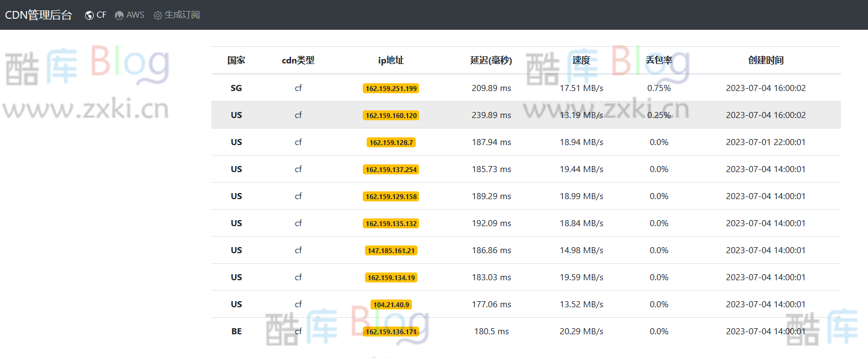Click the 延迟(毫秒) column header
Screen dimensions: 868x358
(x=491, y=60)
